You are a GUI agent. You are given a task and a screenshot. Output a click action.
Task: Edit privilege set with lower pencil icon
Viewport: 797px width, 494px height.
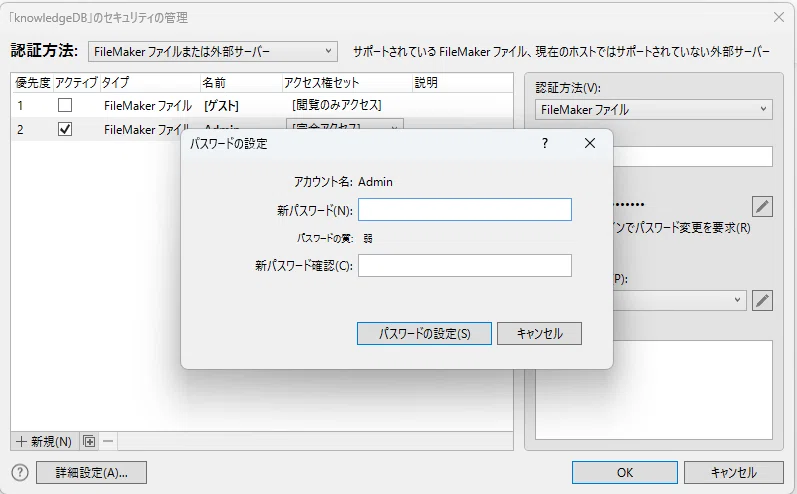[762, 300]
